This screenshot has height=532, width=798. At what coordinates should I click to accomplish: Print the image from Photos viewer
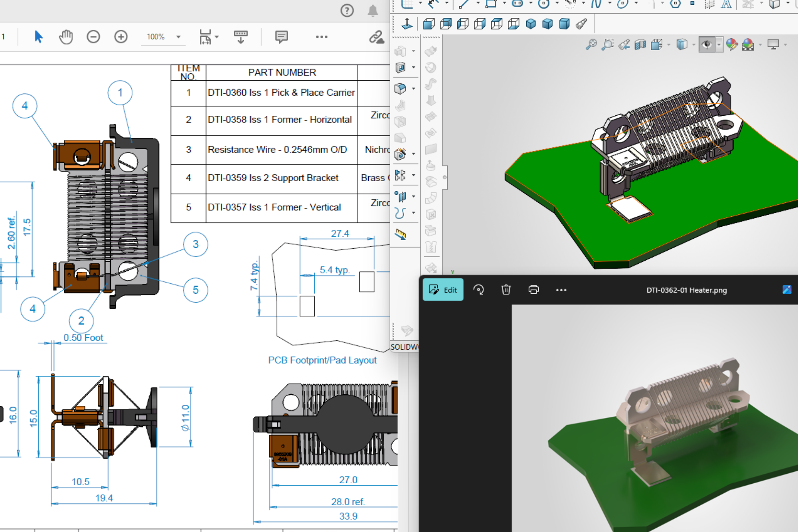pos(533,290)
